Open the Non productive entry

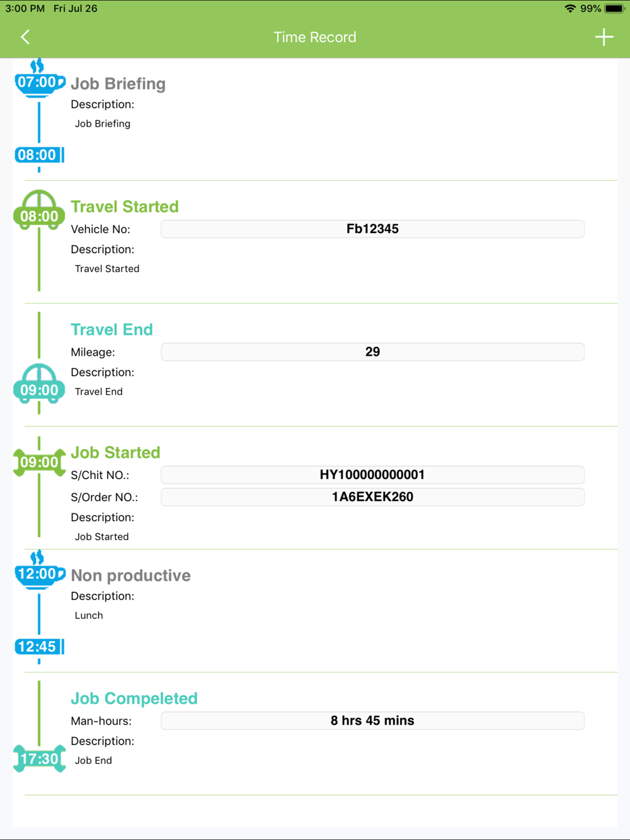[130, 576]
